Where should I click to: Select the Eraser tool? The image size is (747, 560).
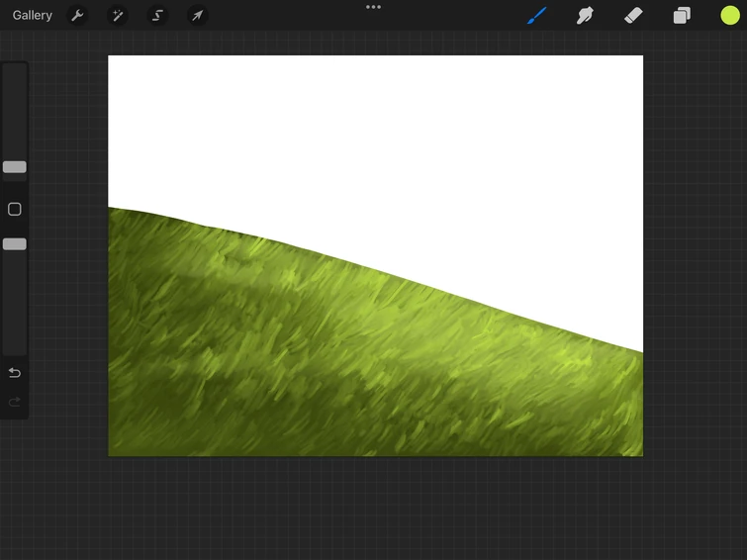[633, 16]
